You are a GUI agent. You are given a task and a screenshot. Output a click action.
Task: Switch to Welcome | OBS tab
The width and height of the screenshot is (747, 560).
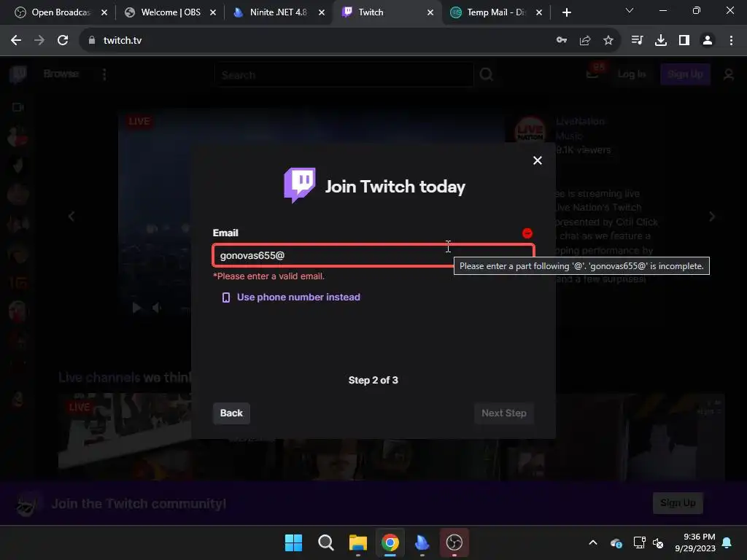click(x=171, y=12)
